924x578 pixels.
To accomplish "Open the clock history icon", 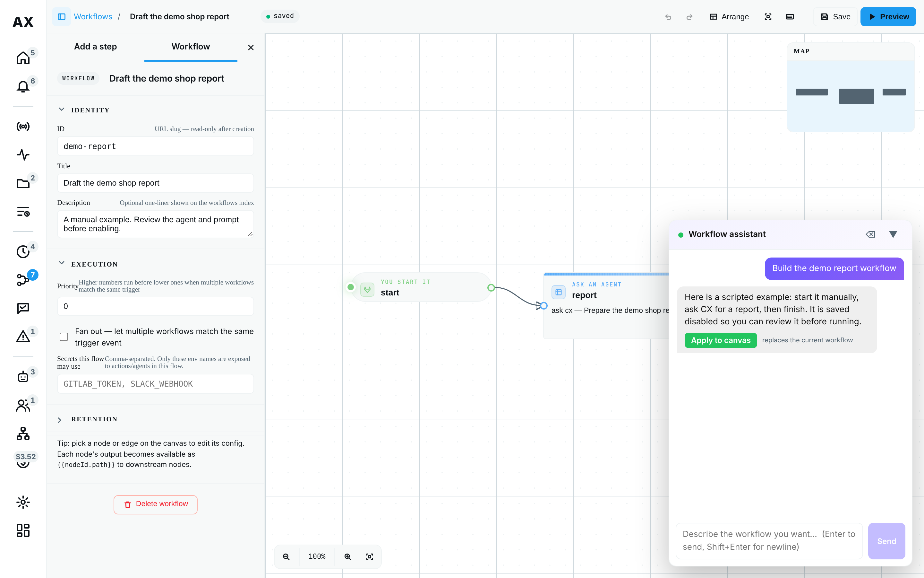I will [x=23, y=251].
